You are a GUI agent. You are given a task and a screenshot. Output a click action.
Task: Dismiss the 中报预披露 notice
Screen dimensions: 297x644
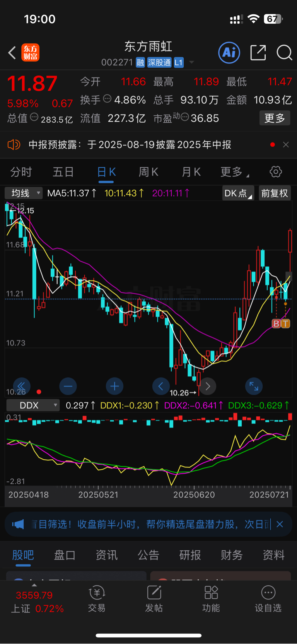coord(286,144)
